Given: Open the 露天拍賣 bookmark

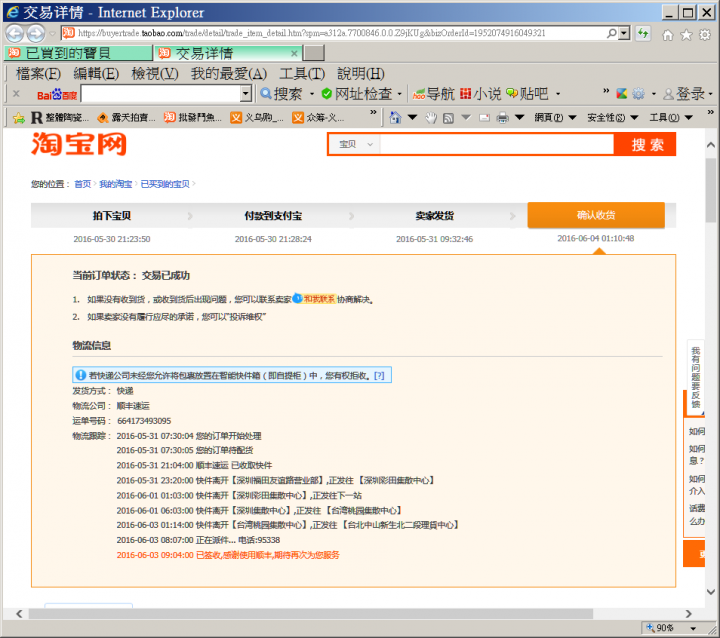Looking at the screenshot, I should click(127, 118).
